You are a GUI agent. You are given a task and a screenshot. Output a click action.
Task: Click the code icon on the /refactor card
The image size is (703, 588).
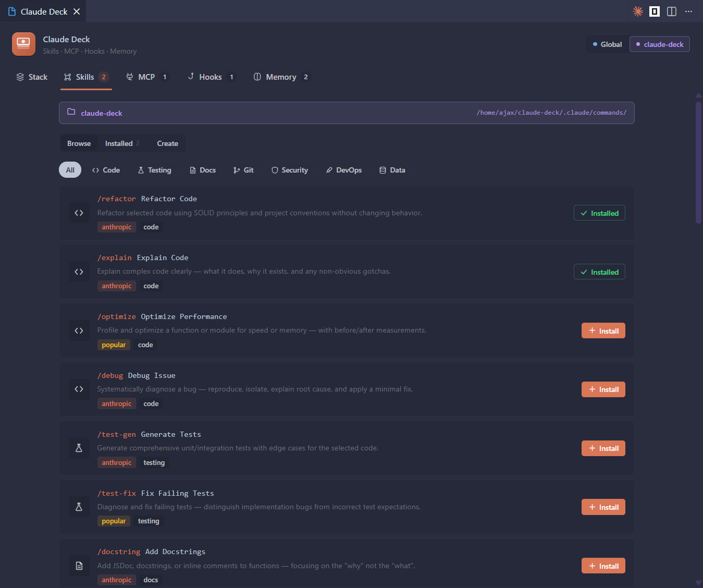point(79,213)
